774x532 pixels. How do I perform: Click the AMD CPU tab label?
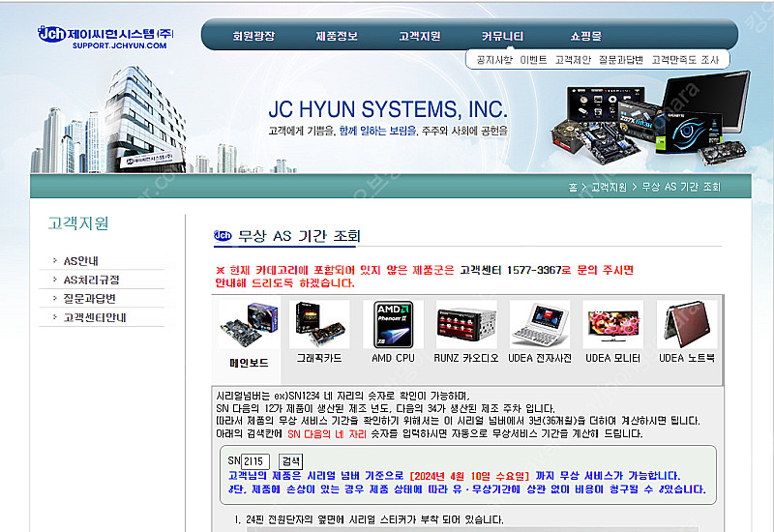pyautogui.click(x=393, y=358)
